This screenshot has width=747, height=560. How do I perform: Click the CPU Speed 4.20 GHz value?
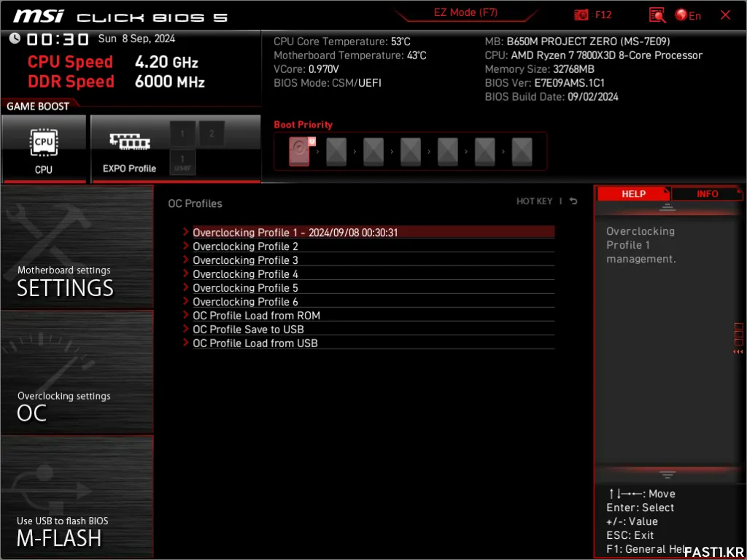[166, 62]
